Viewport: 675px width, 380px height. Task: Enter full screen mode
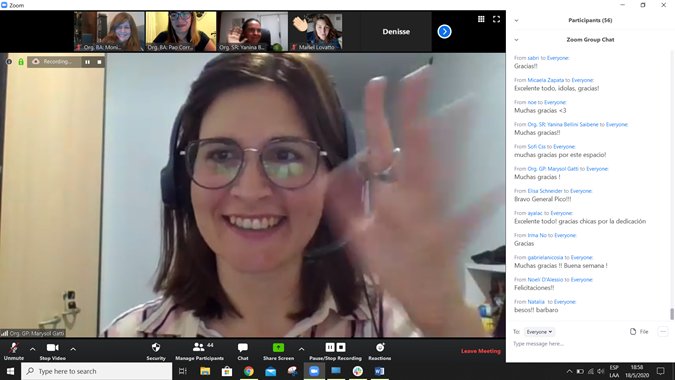pos(496,19)
